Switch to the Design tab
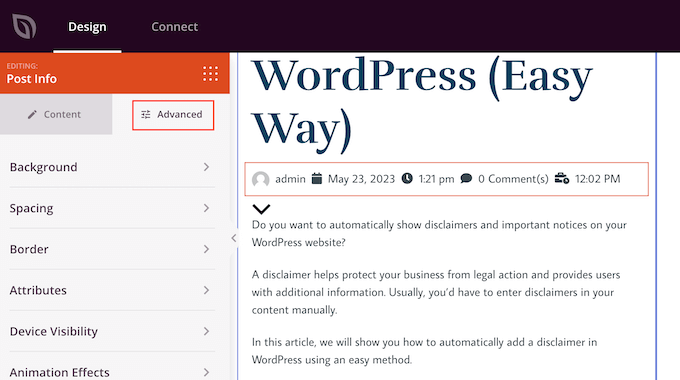This screenshot has height=380, width=680. point(87,27)
